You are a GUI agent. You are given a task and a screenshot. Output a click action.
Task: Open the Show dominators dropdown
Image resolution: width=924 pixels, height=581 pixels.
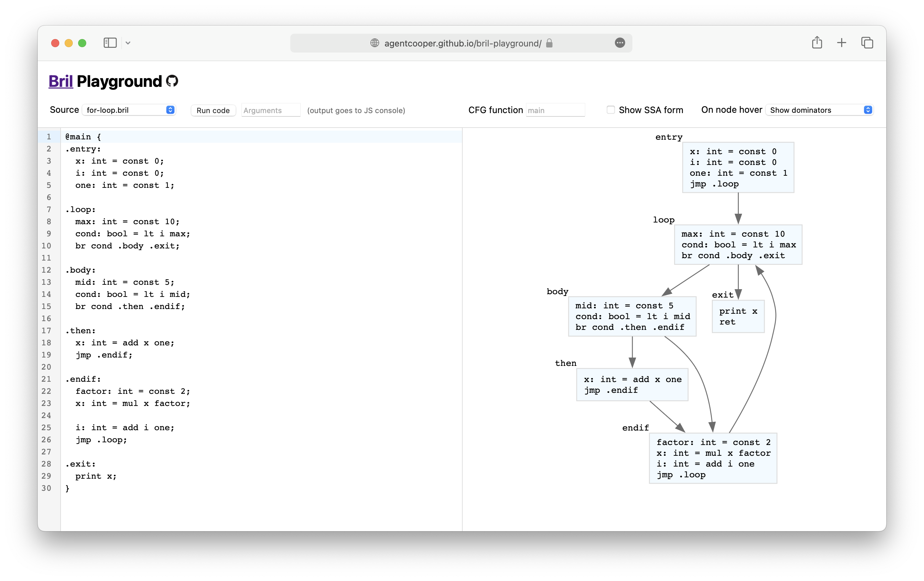[x=819, y=110]
